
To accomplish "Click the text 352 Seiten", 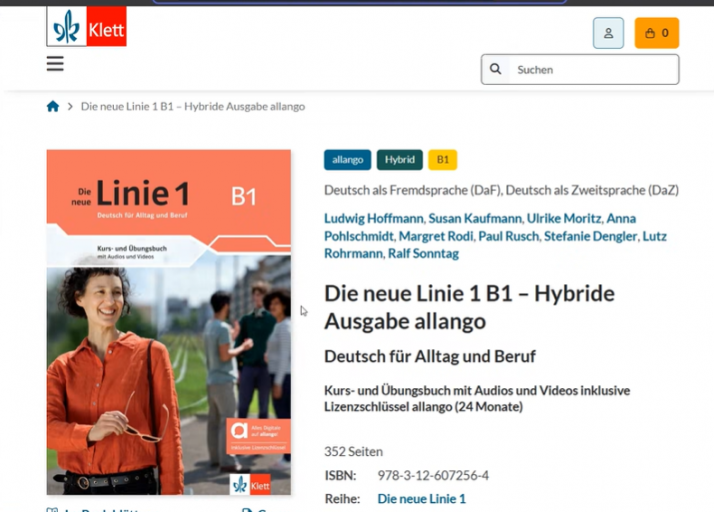I will 353,452.
